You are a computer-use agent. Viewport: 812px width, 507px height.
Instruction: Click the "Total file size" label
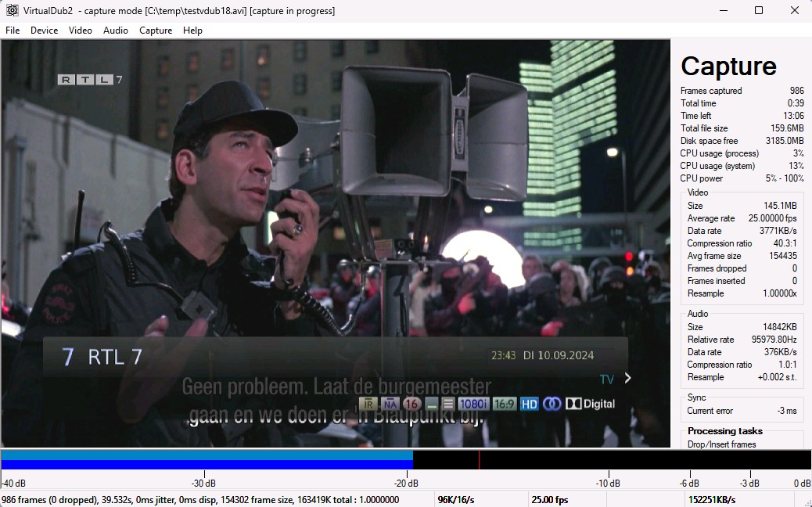[704, 128]
